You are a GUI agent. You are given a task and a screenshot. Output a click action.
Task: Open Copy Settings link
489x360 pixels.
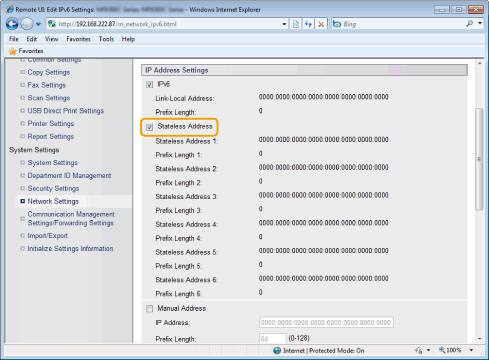49,72
